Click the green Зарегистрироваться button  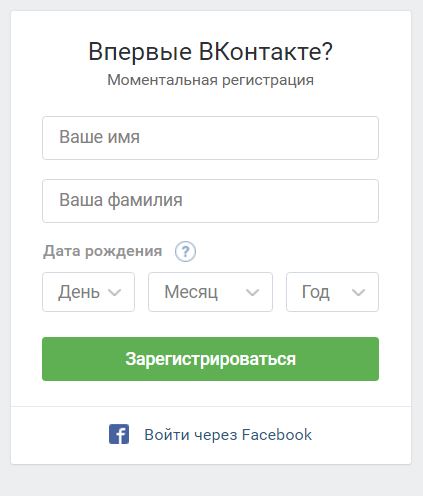point(210,359)
